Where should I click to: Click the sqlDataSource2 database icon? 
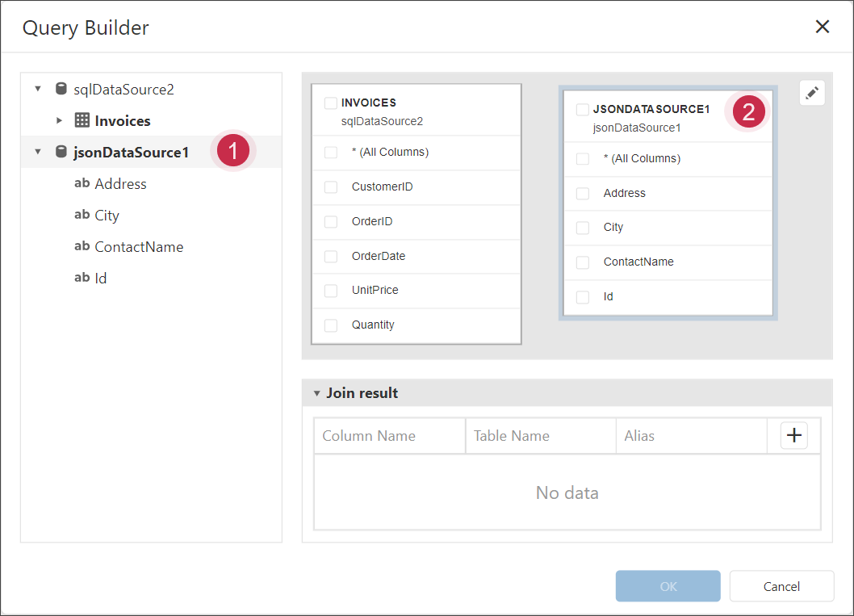tap(61, 89)
